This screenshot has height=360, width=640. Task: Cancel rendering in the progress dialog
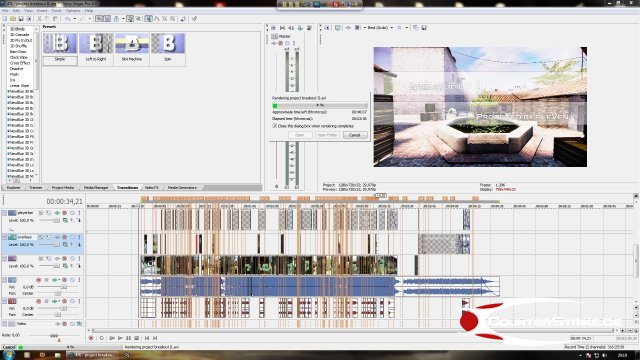point(355,135)
